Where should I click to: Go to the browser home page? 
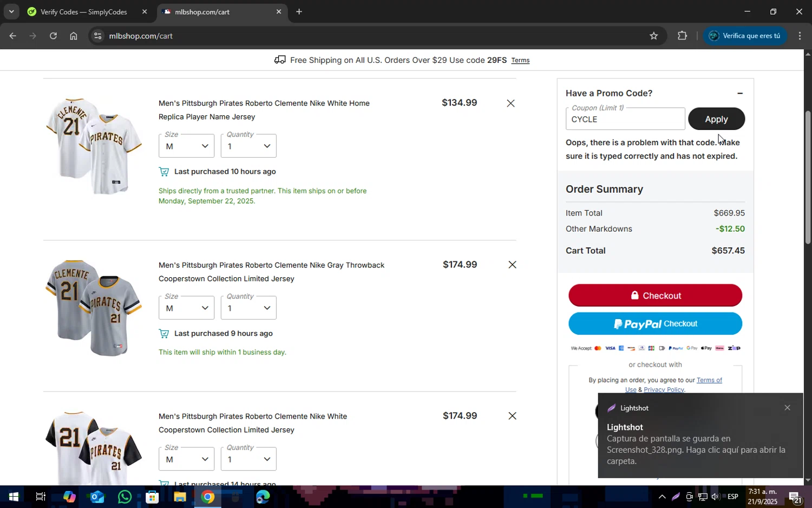(x=74, y=36)
